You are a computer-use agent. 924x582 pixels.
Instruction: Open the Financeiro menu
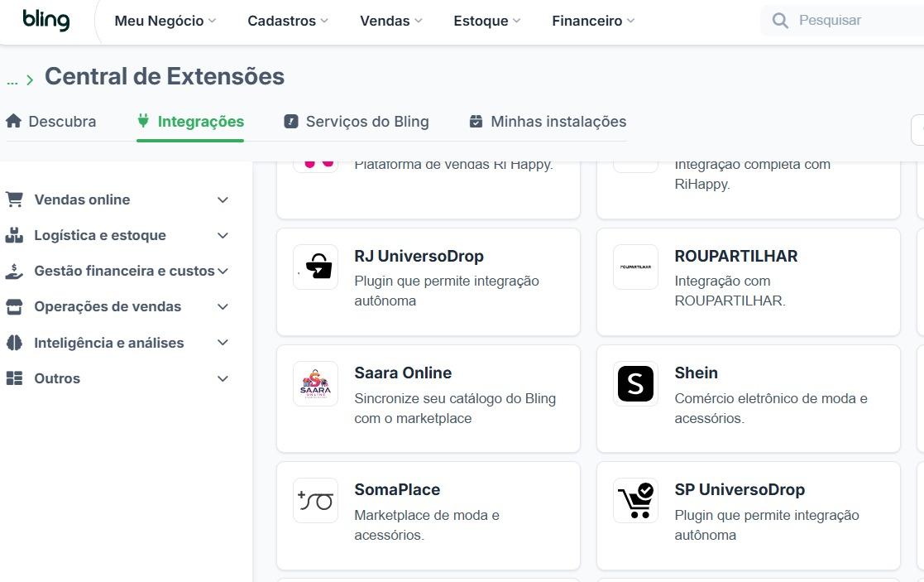tap(593, 21)
